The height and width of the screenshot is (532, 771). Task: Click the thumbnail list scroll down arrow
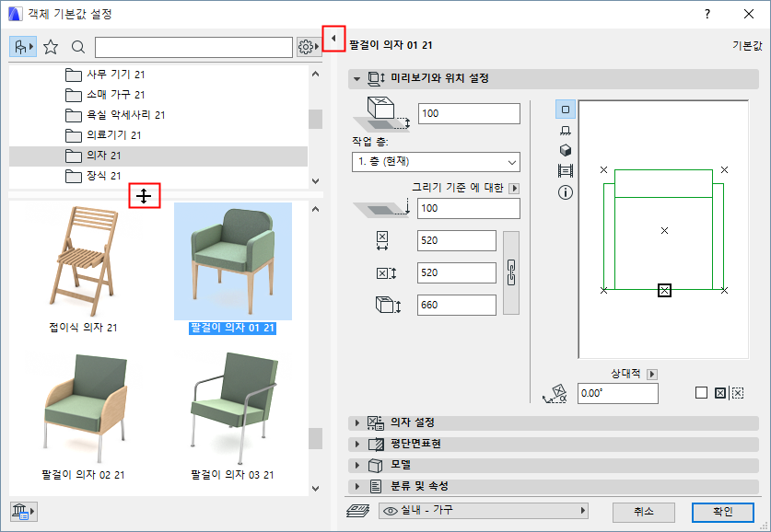(316, 489)
